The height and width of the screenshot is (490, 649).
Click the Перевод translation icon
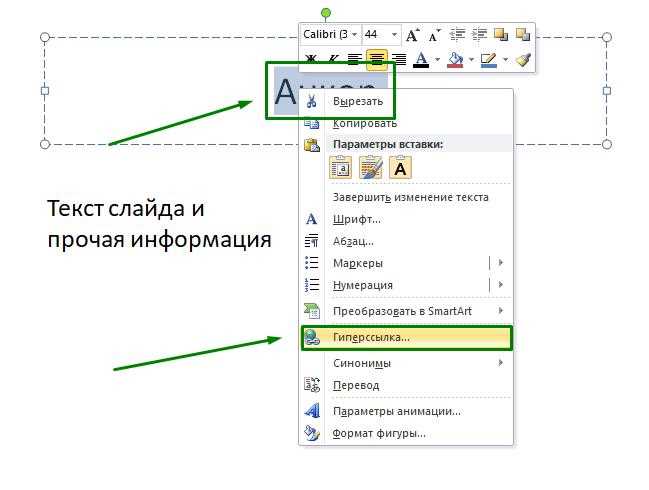[312, 385]
